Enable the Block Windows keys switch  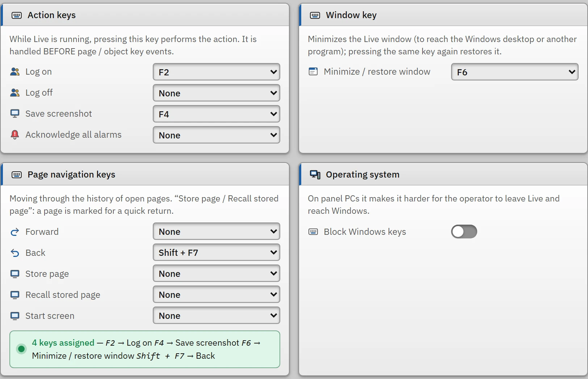[x=464, y=232]
